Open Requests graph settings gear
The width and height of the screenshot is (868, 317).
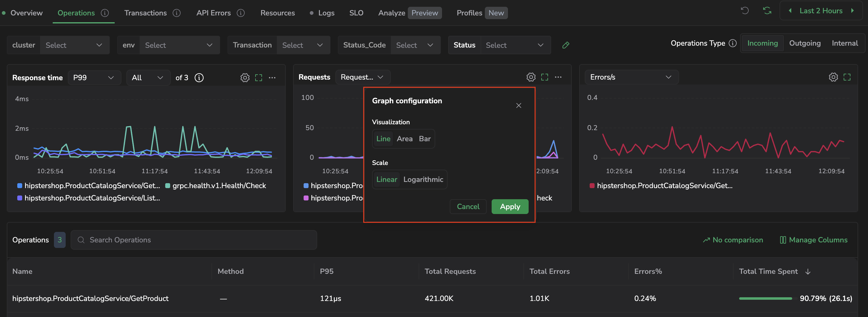point(531,77)
